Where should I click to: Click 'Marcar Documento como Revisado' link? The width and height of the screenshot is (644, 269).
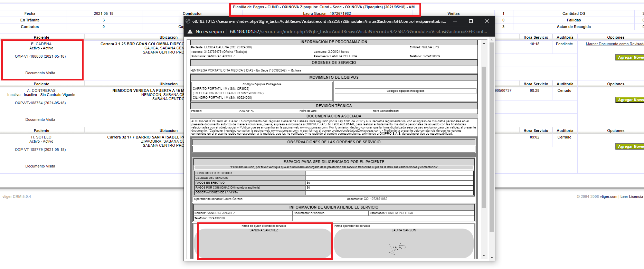(x=615, y=44)
